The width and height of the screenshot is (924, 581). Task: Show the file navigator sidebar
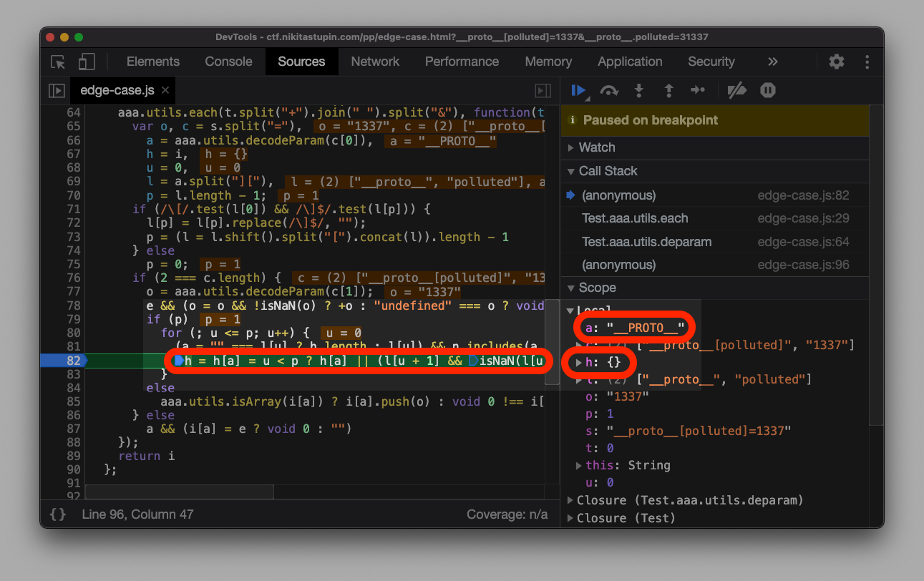tap(57, 91)
